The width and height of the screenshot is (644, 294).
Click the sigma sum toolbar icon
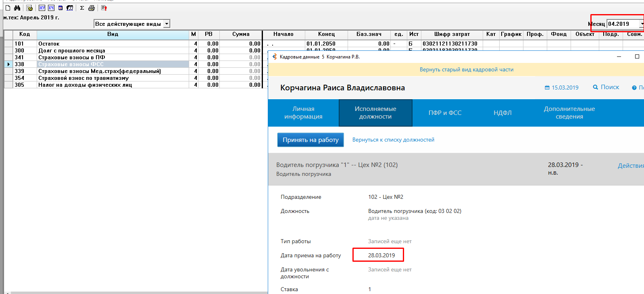(82, 8)
